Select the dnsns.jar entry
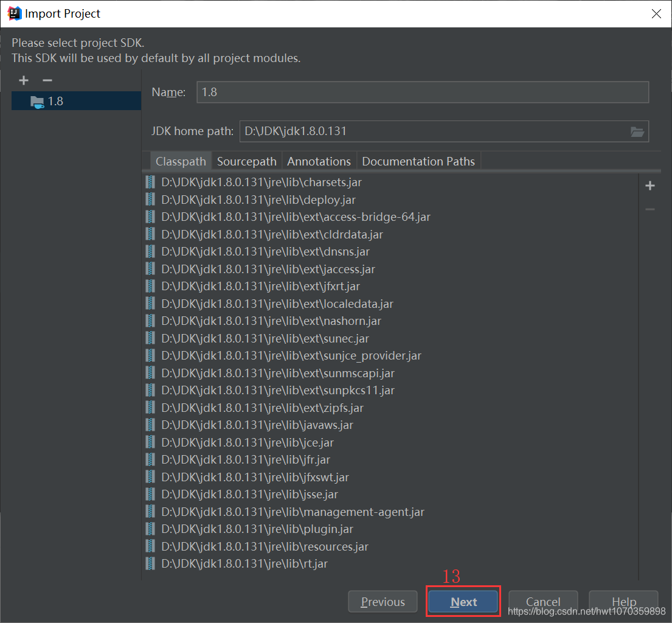The image size is (672, 623). pyautogui.click(x=390, y=252)
